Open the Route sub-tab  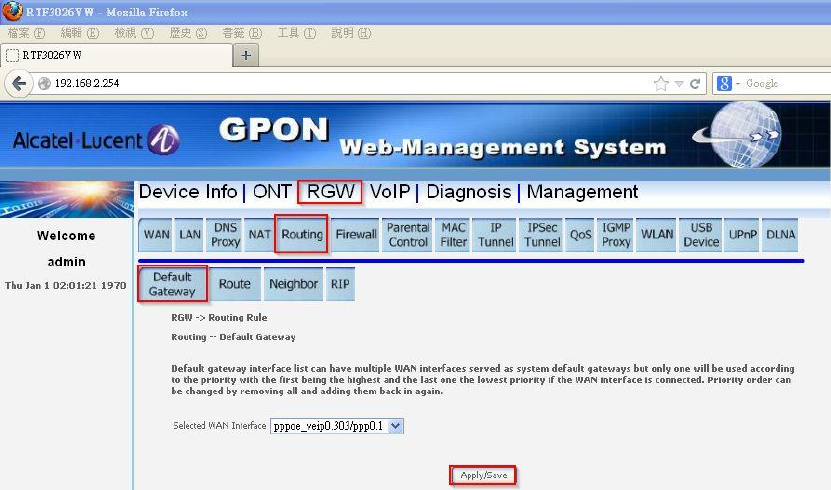click(x=235, y=284)
